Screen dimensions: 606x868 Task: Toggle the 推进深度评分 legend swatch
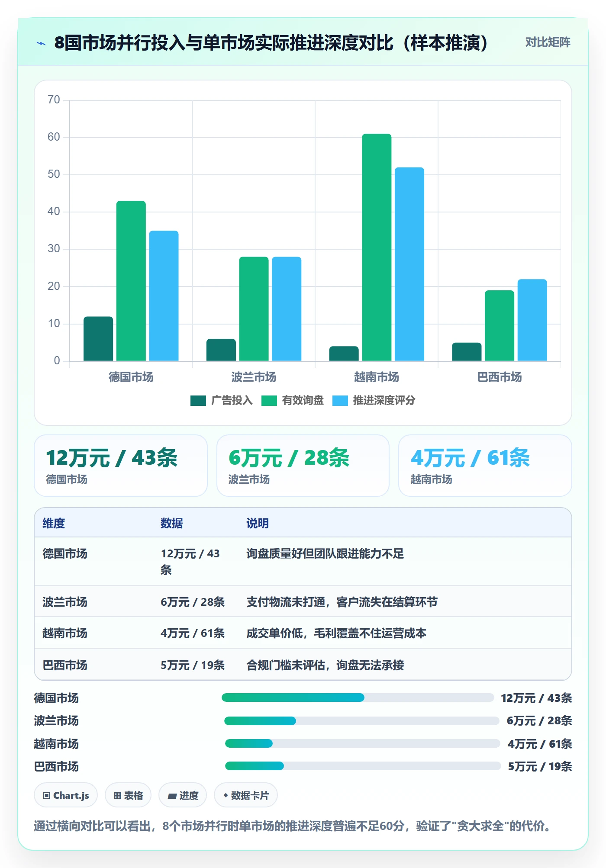[x=340, y=401]
